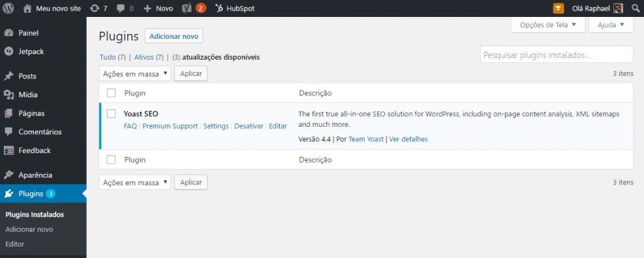Click Editar for Yoast SEO
Image resolution: width=644 pixels, height=258 pixels.
click(278, 126)
